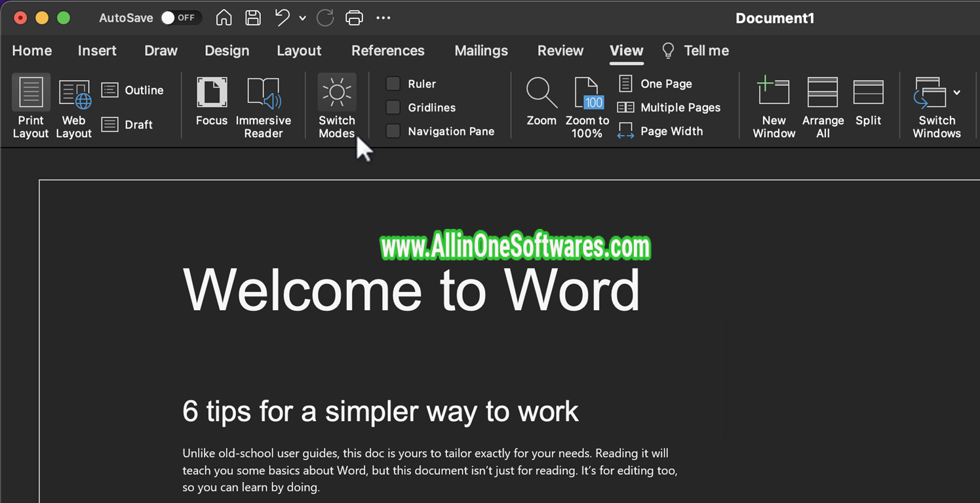Launch Immersive Reader
This screenshot has width=980, height=503.
(264, 107)
